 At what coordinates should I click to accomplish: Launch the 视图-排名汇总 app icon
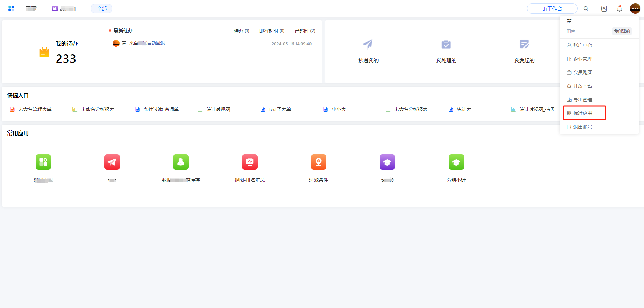point(250,162)
